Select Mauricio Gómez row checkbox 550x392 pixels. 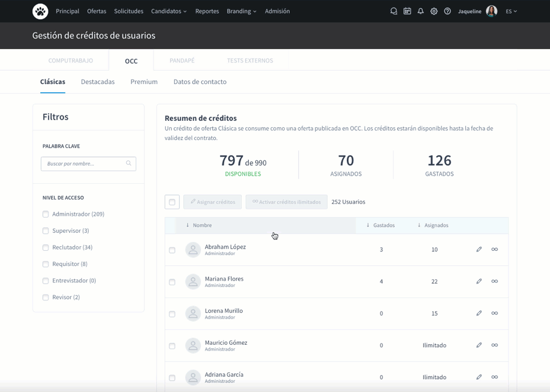coord(172,346)
